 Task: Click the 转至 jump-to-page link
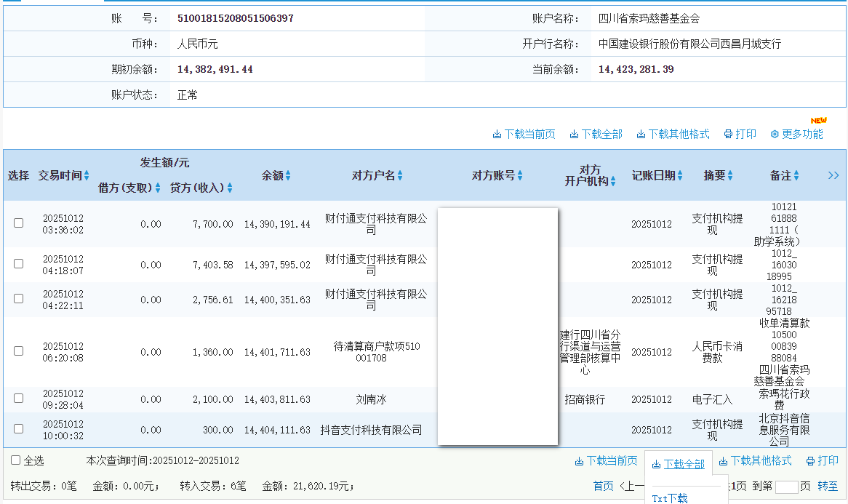click(x=828, y=487)
